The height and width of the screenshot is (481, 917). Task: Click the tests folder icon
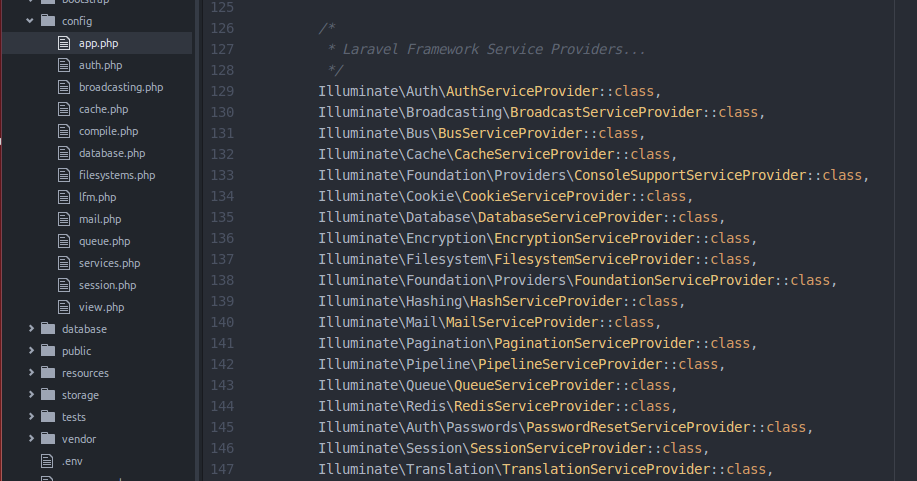(48, 417)
